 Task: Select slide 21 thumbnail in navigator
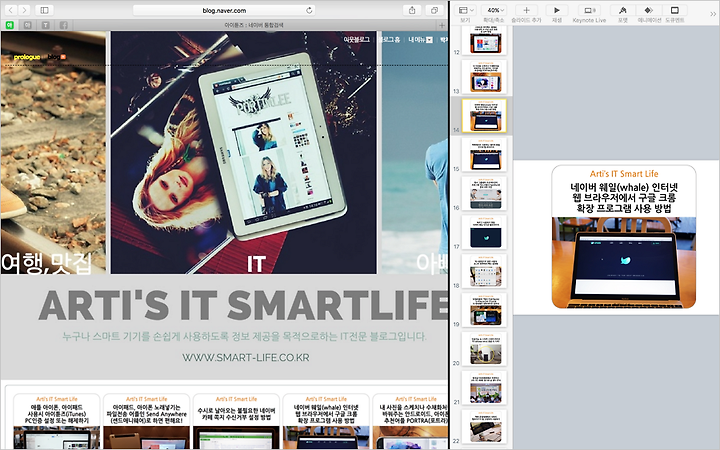click(485, 388)
